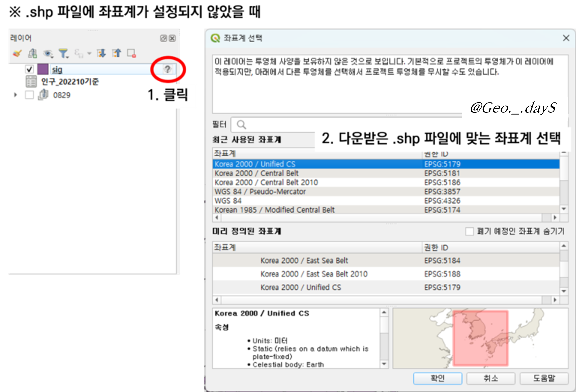Click the Expand All layers icon
This screenshot has width=576, height=392.
(x=101, y=53)
